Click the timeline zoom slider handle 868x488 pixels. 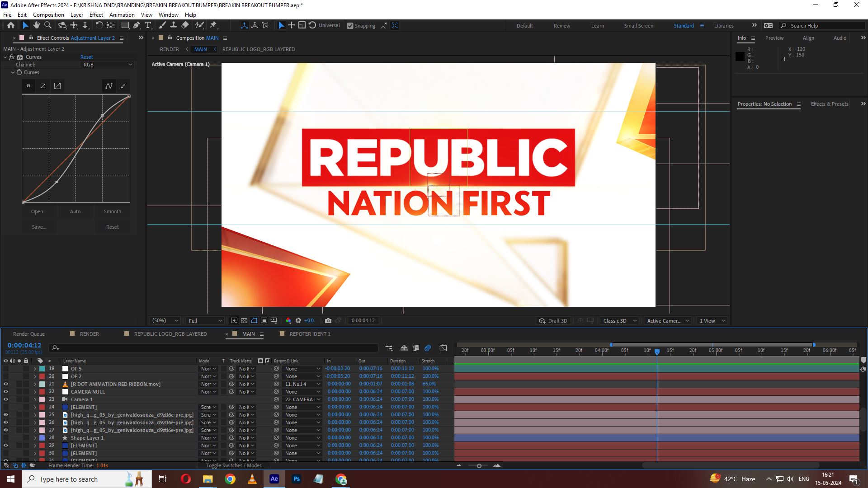(x=479, y=465)
